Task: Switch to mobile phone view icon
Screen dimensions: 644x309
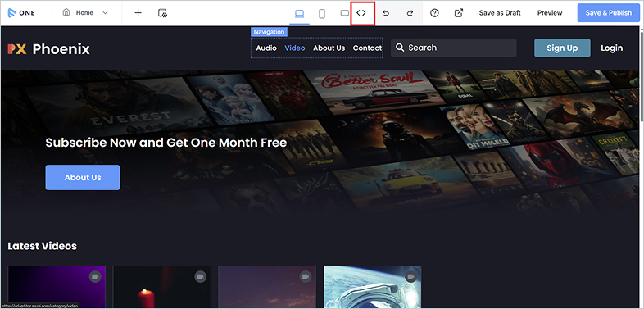Action: 322,13
